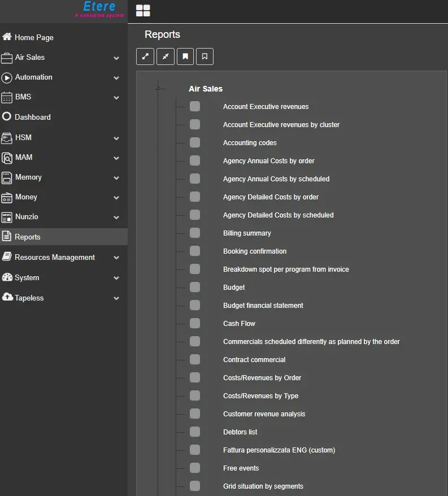Click the expand all arrows icon

[x=145, y=56]
